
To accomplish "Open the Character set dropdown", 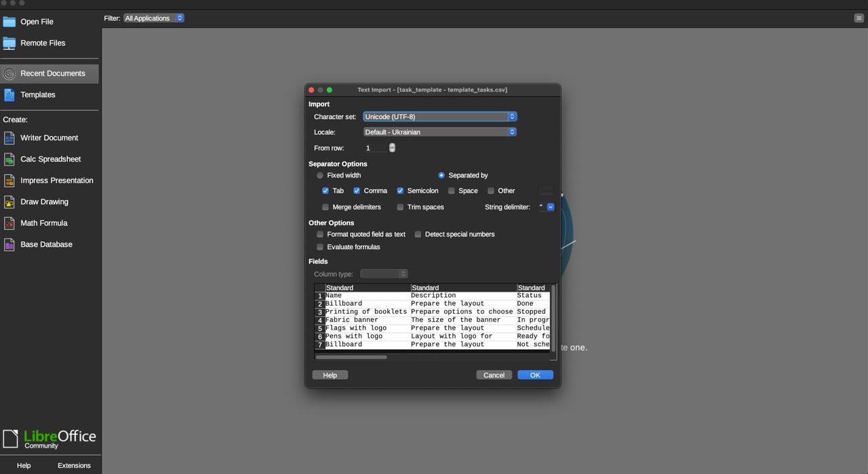I will click(439, 117).
